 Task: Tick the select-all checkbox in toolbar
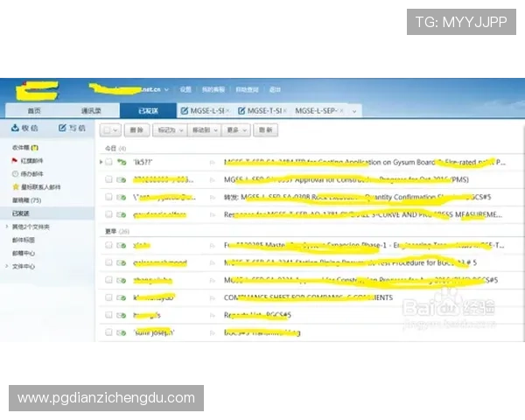107,130
